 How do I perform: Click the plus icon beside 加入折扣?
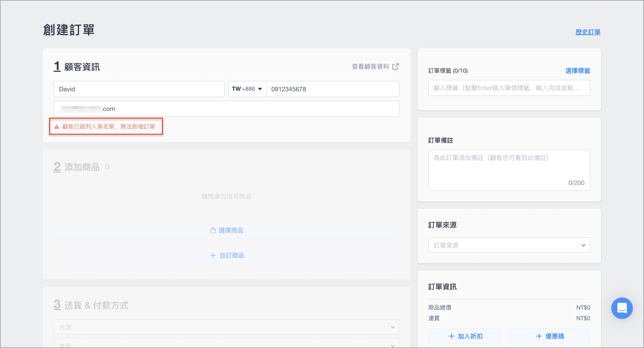click(x=451, y=336)
